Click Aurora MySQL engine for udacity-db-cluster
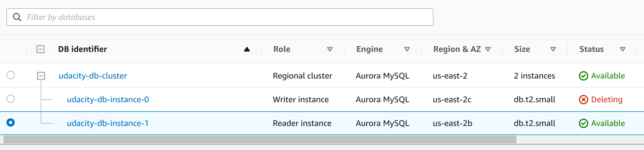Image resolution: width=644 pixels, height=150 pixels. (382, 76)
